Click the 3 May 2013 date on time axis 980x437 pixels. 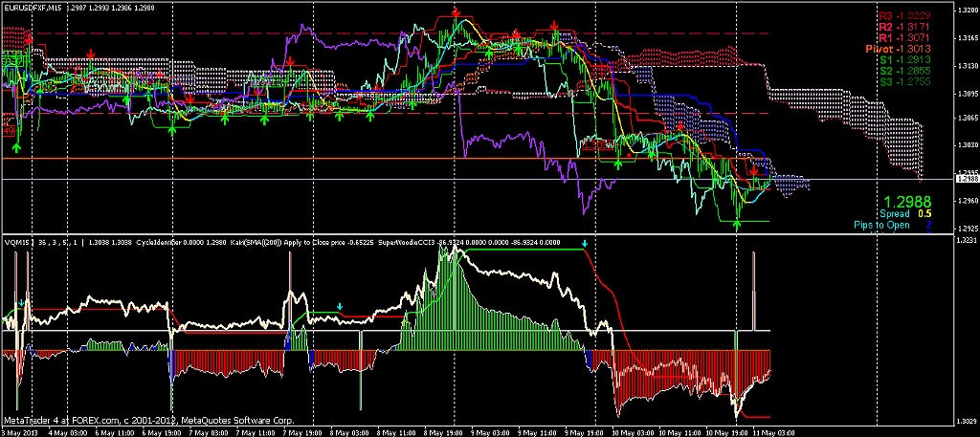[x=17, y=432]
